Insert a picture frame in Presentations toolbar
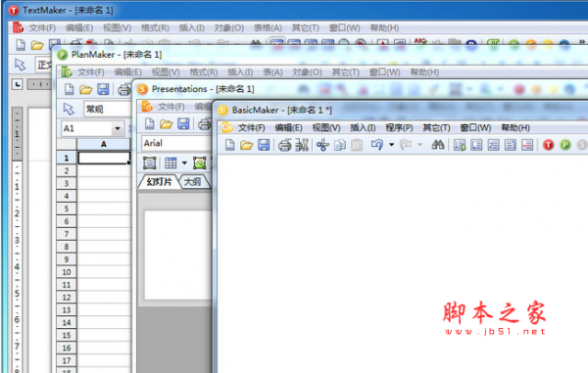 [200, 163]
